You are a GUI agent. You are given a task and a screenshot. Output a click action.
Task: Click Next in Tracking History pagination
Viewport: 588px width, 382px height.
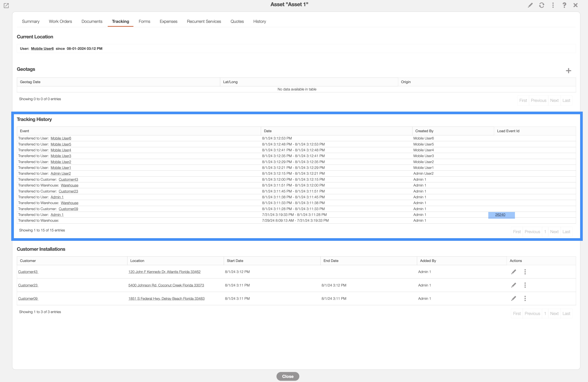point(554,232)
